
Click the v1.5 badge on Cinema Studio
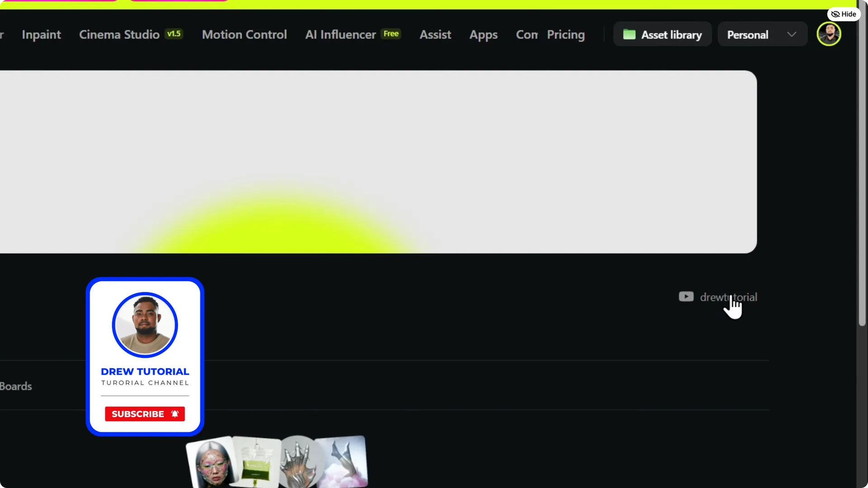point(174,33)
